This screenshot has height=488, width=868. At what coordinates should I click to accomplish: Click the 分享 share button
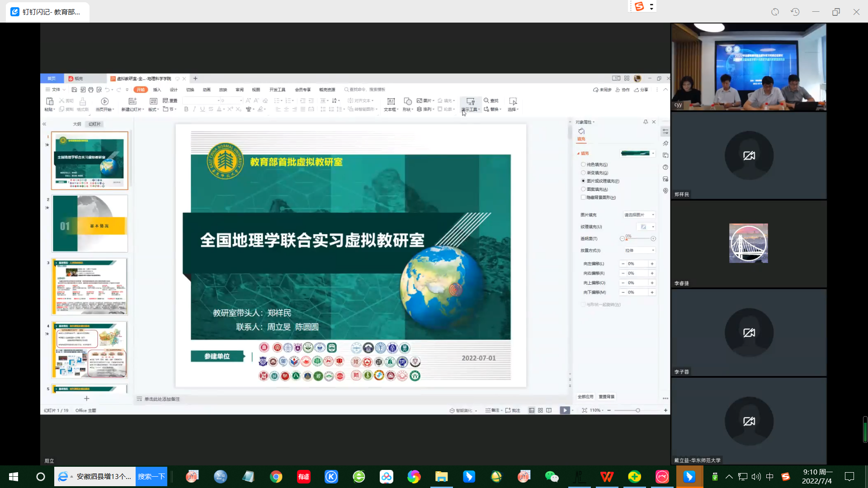[x=641, y=90]
